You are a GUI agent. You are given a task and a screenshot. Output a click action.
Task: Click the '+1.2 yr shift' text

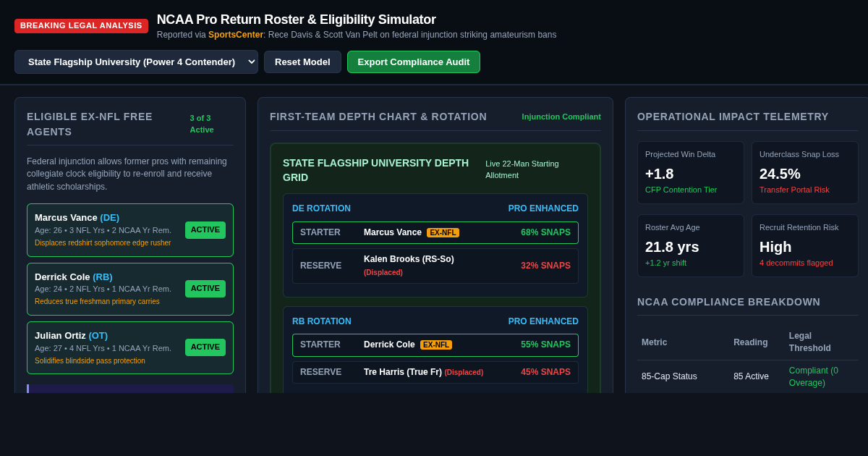(x=665, y=263)
